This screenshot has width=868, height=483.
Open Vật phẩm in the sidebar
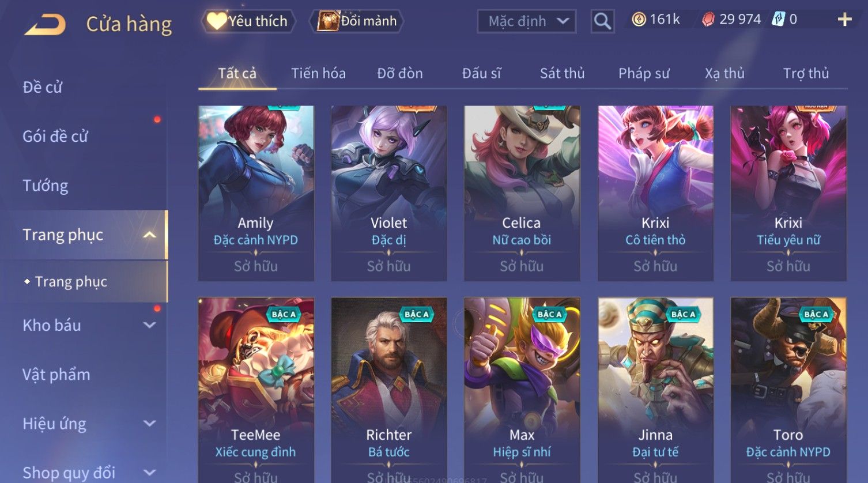(x=56, y=375)
